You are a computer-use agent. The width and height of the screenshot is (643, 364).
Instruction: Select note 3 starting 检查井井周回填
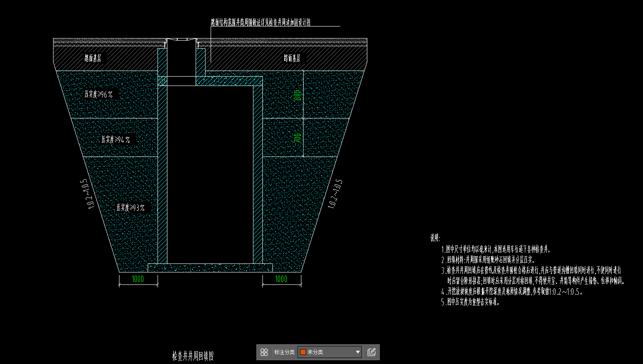coord(533,275)
